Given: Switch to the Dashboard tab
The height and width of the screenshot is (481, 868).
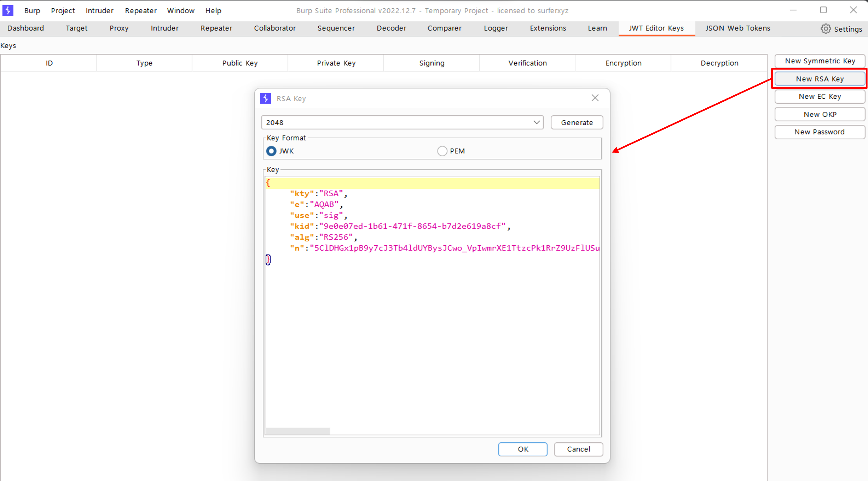Looking at the screenshot, I should tap(26, 28).
